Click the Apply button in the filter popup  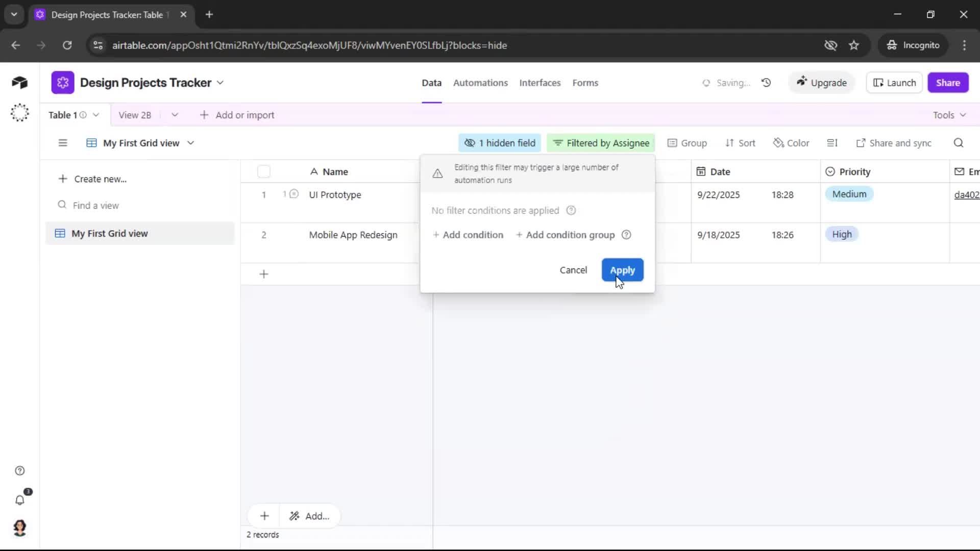click(x=622, y=270)
